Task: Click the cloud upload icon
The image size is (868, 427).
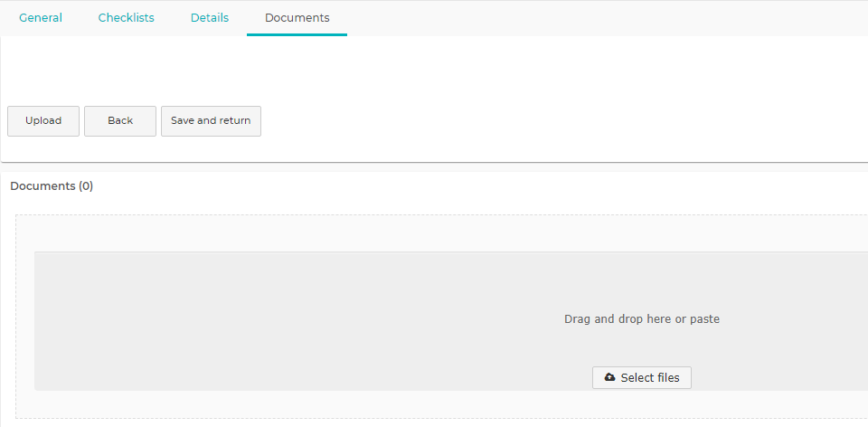Action: 609,377
